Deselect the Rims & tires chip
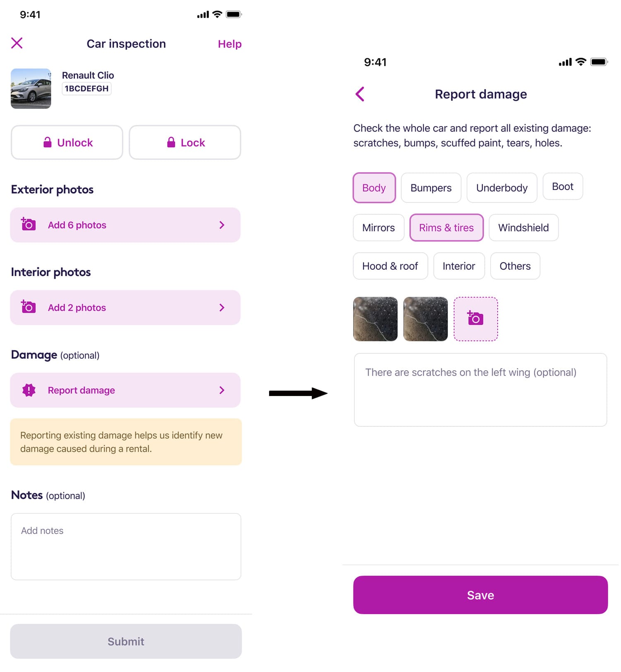The image size is (621, 672). tap(446, 228)
